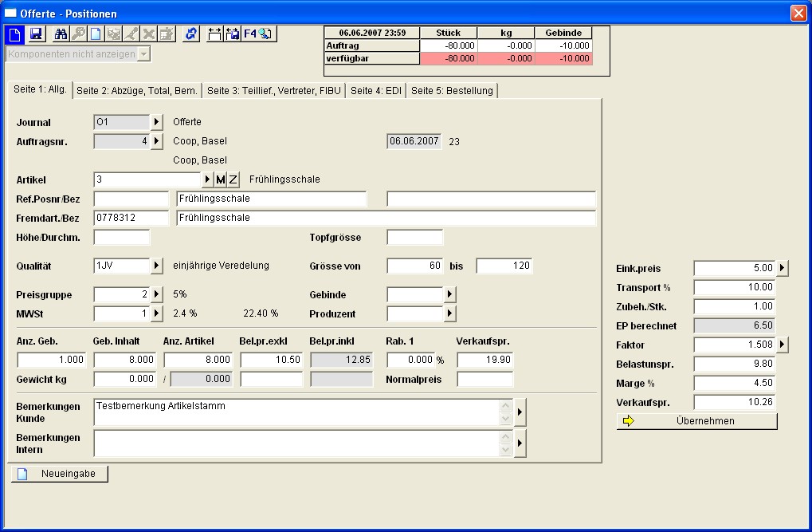Click the Bemerkungen Intern text area
This screenshot has width=812, height=532.
click(296, 443)
